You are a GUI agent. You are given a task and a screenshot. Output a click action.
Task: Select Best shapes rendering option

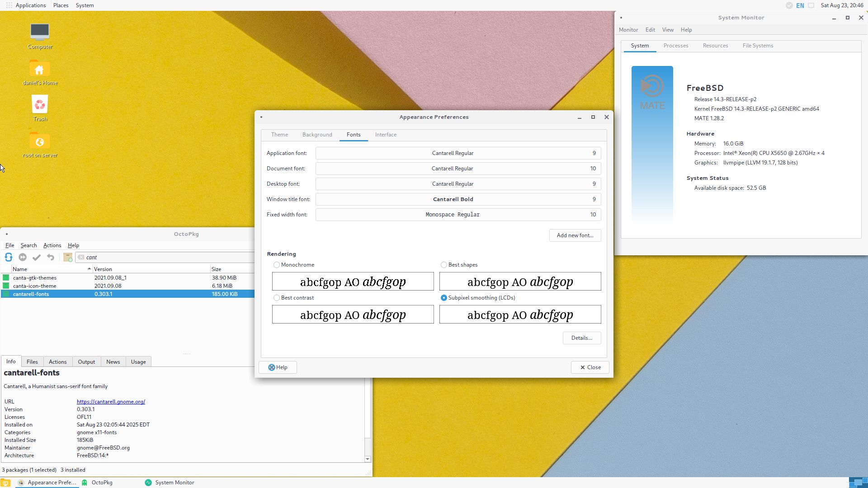[x=444, y=265]
